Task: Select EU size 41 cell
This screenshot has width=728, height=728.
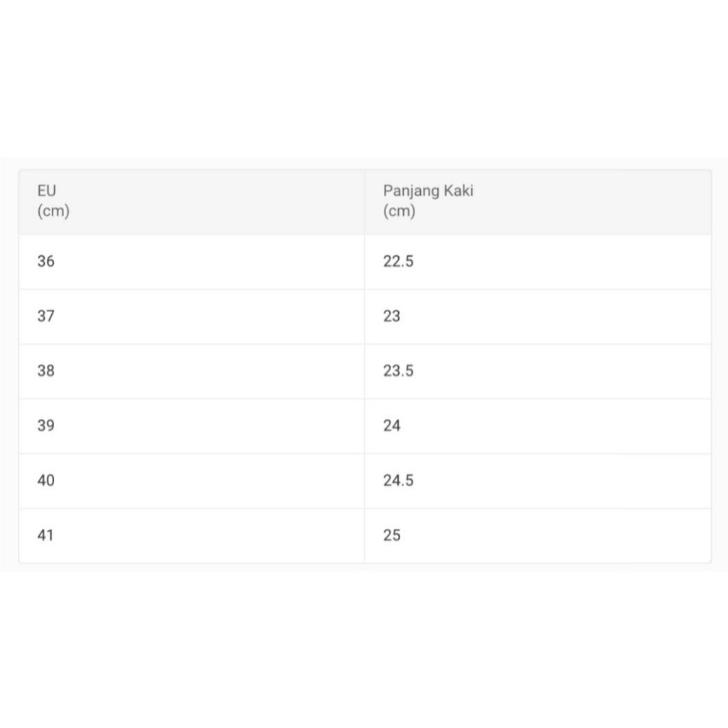Action: pos(46,535)
